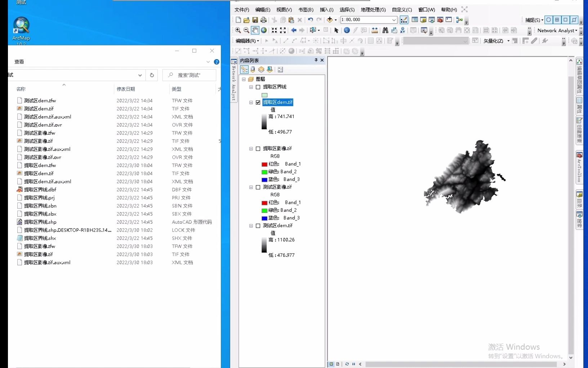The width and height of the screenshot is (588, 368).
Task: Select file 提取区界线.shp in Explorer
Action: click(x=40, y=222)
